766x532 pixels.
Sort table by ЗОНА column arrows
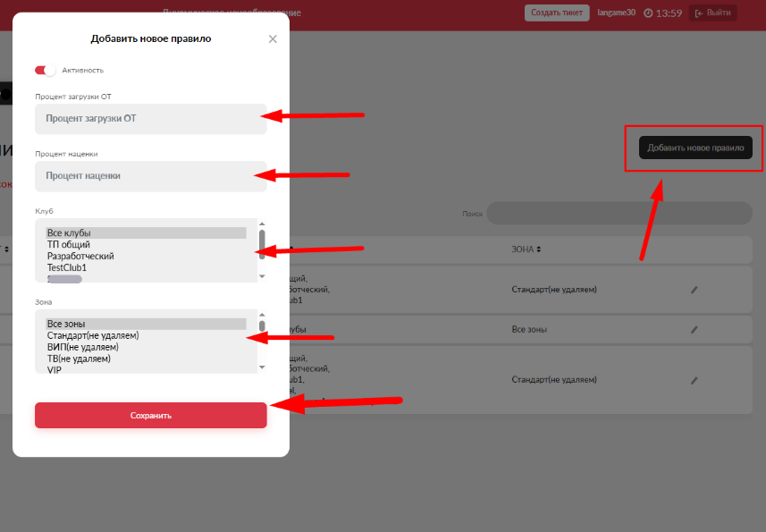(x=539, y=249)
